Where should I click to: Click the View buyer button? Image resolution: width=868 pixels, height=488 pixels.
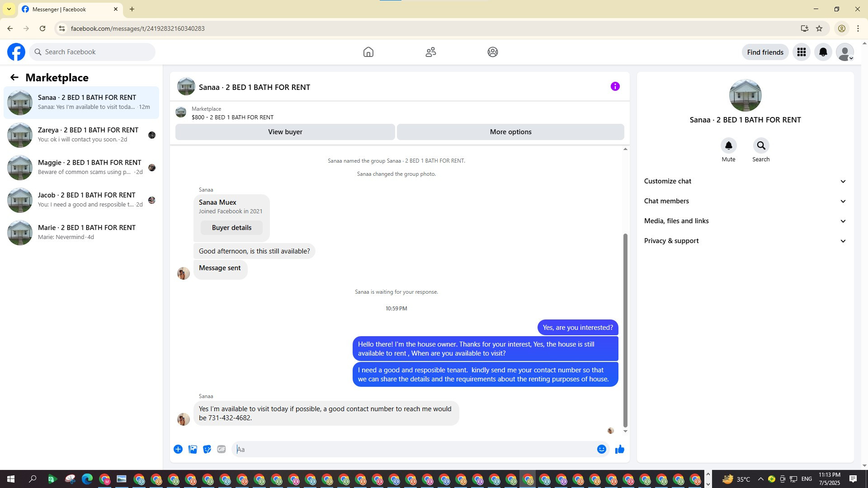tap(285, 132)
